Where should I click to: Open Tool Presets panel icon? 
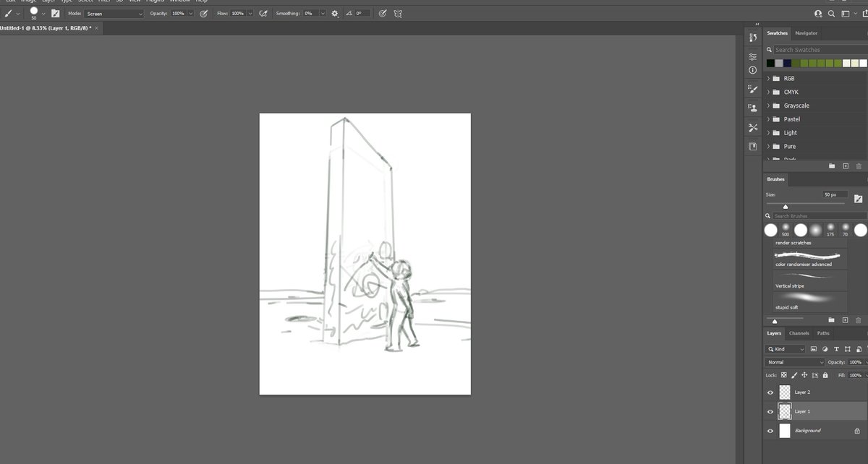tap(752, 128)
